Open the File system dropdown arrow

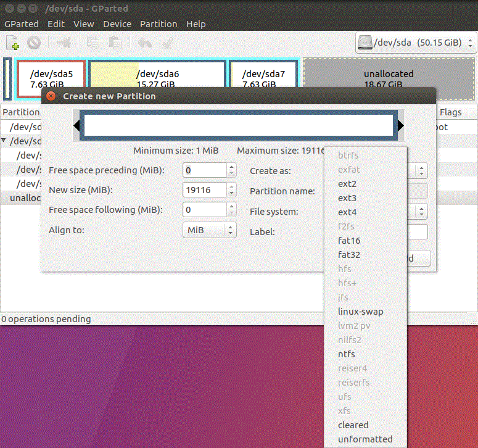tap(421, 211)
